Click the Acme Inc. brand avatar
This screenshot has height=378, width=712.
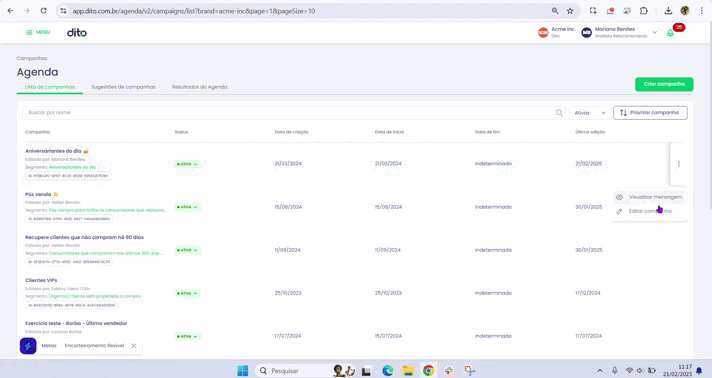pos(543,32)
